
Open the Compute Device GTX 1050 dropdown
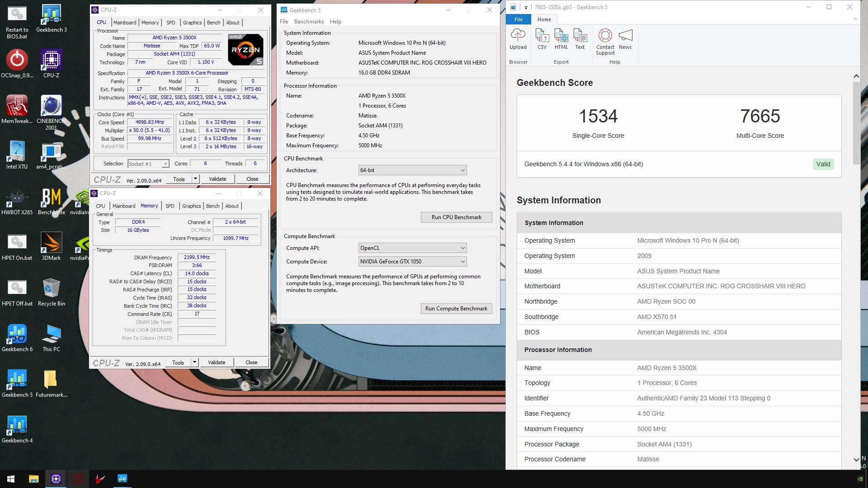click(412, 262)
